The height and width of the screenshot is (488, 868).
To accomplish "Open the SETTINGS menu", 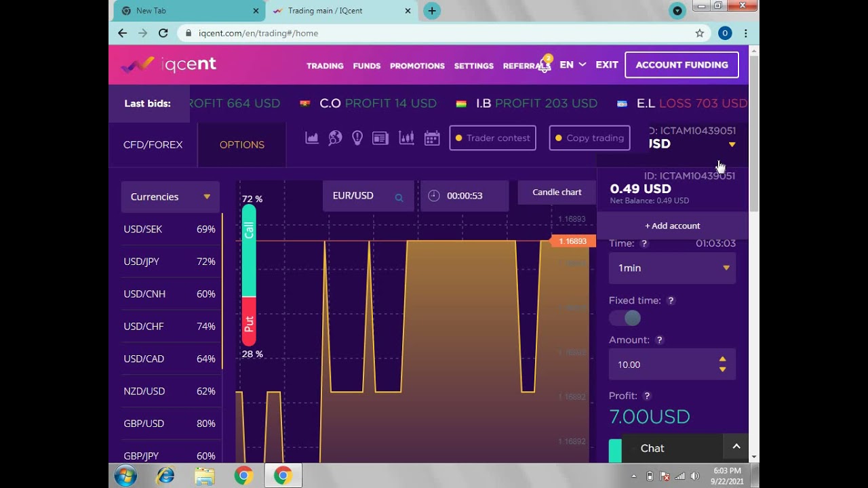I will tap(474, 66).
